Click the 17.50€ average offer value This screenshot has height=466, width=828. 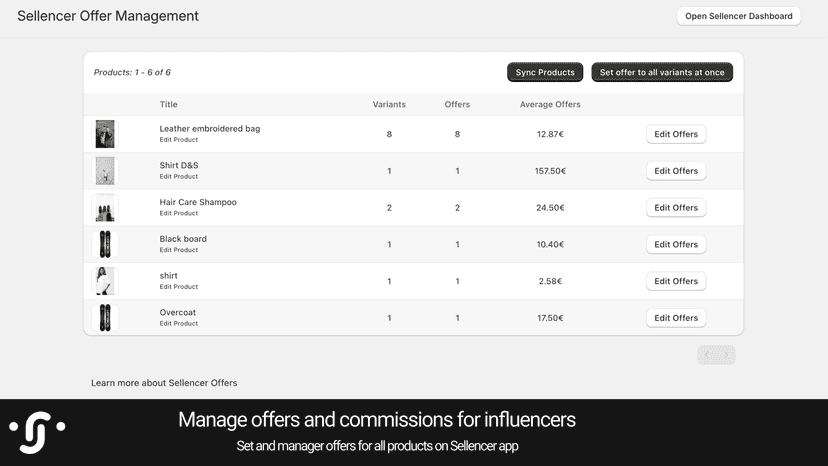point(550,318)
